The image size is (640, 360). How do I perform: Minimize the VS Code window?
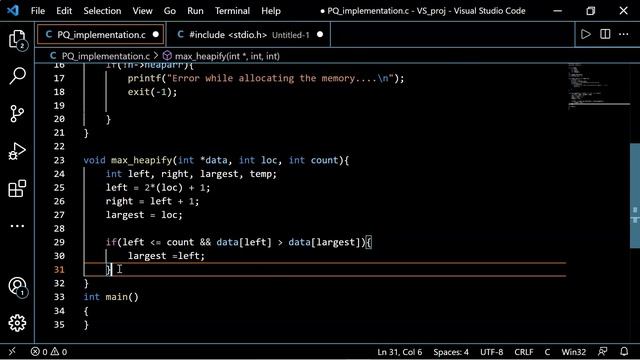558,11
